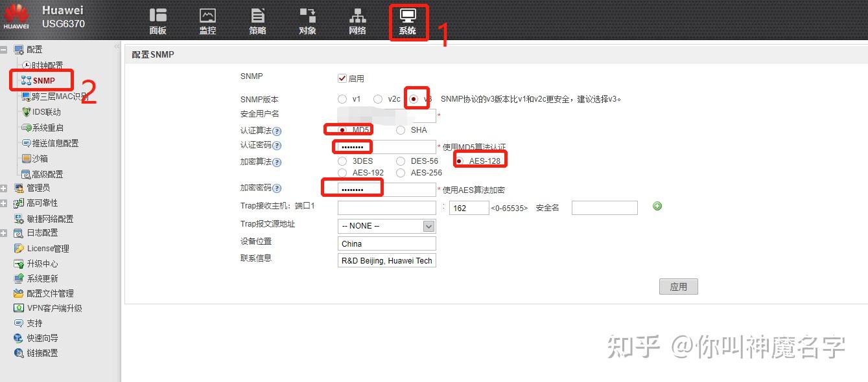Choose DES-56 encryption algorithm
This screenshot has height=382, width=868.
coord(401,161)
